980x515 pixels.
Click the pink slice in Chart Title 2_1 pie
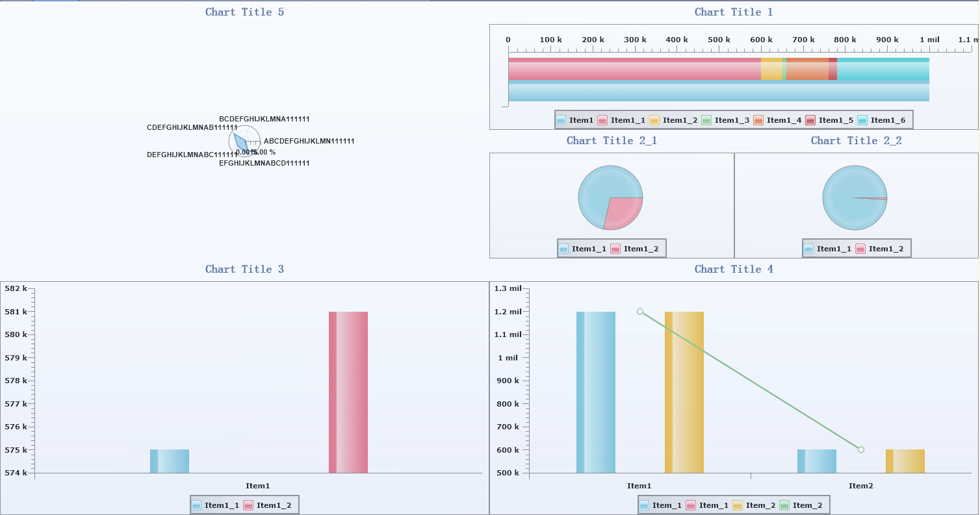click(x=624, y=212)
